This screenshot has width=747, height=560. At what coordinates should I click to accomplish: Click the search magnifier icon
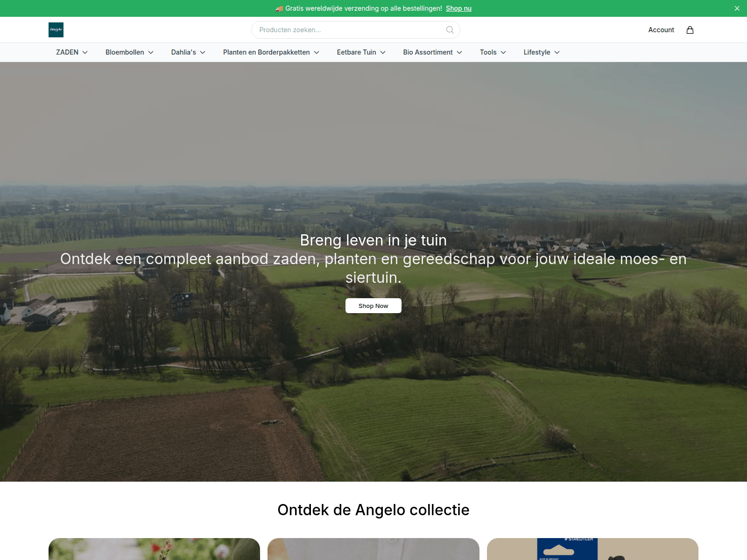pos(450,30)
